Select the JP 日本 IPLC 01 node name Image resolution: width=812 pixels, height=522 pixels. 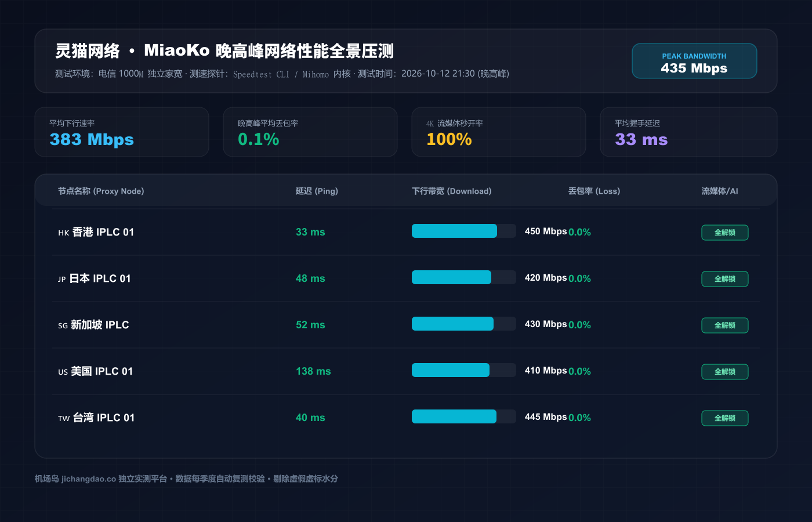point(95,278)
